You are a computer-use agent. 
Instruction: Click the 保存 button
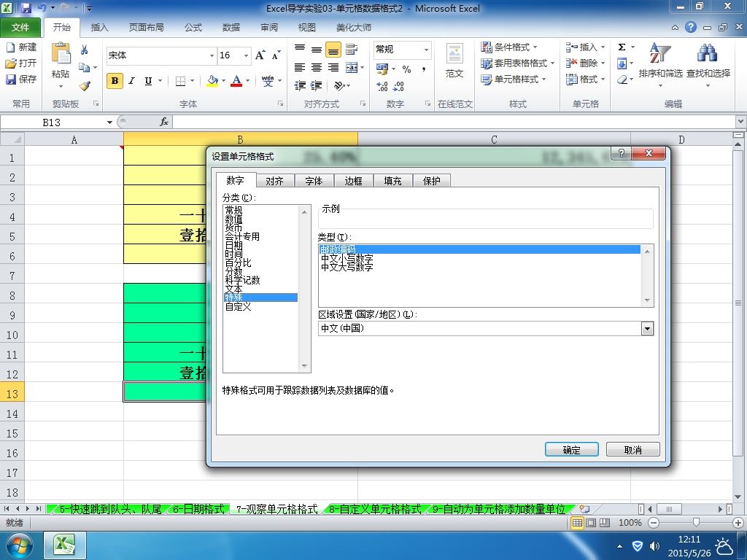21,79
